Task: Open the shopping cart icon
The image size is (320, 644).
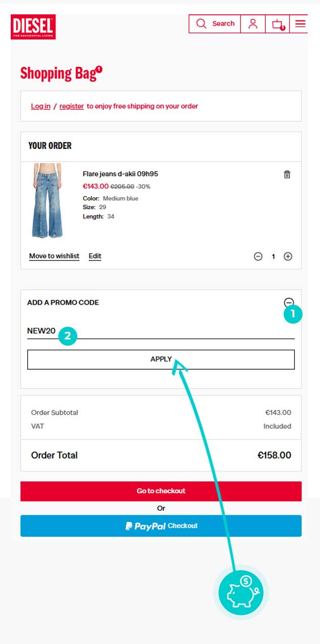Action: (278, 24)
